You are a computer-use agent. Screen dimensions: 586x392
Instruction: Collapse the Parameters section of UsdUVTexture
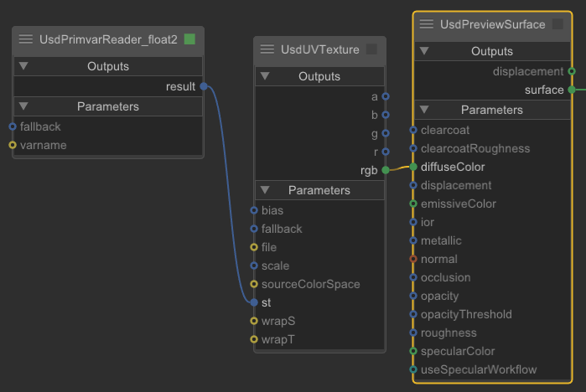pos(265,190)
